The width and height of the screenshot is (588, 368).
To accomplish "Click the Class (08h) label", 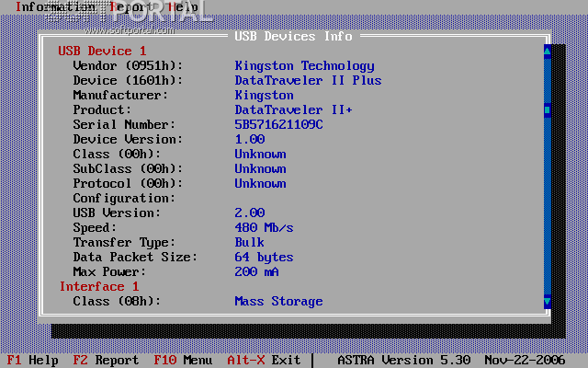I will pos(117,301).
